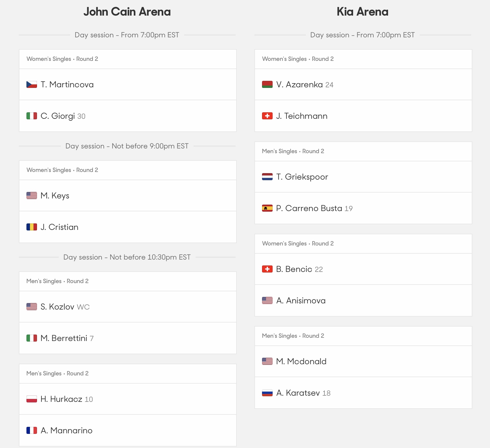The height and width of the screenshot is (448, 490).
Task: Click the Kia Arena heading
Action: point(363,12)
